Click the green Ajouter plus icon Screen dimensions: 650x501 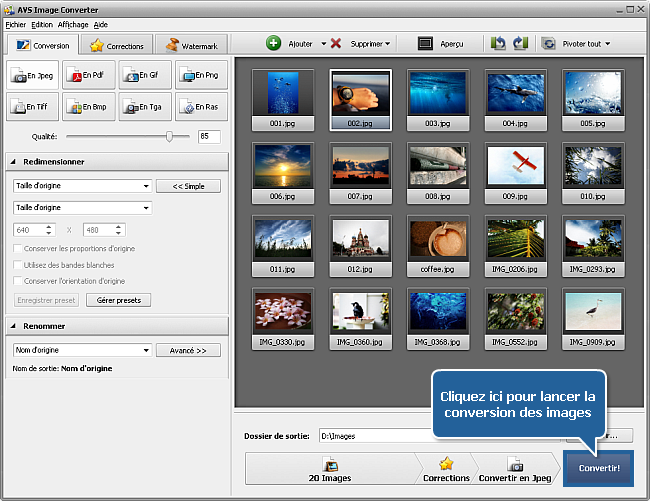(273, 44)
